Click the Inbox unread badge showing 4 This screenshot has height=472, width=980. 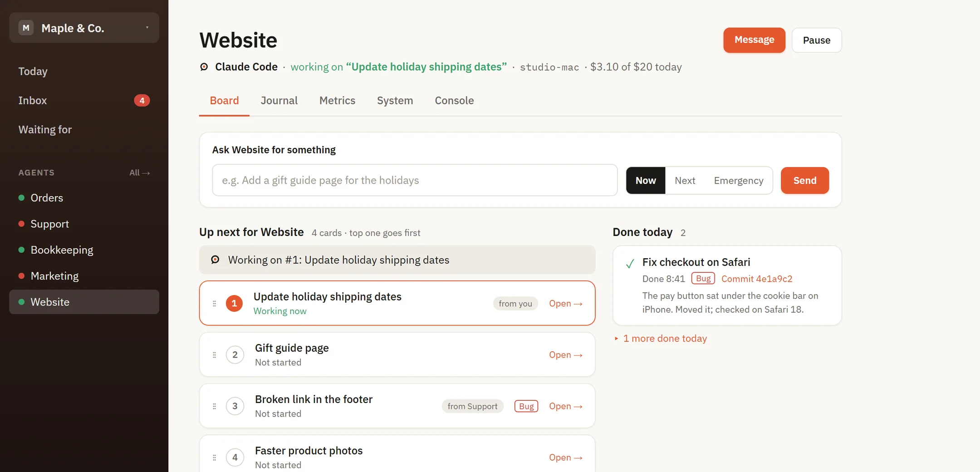(x=142, y=100)
